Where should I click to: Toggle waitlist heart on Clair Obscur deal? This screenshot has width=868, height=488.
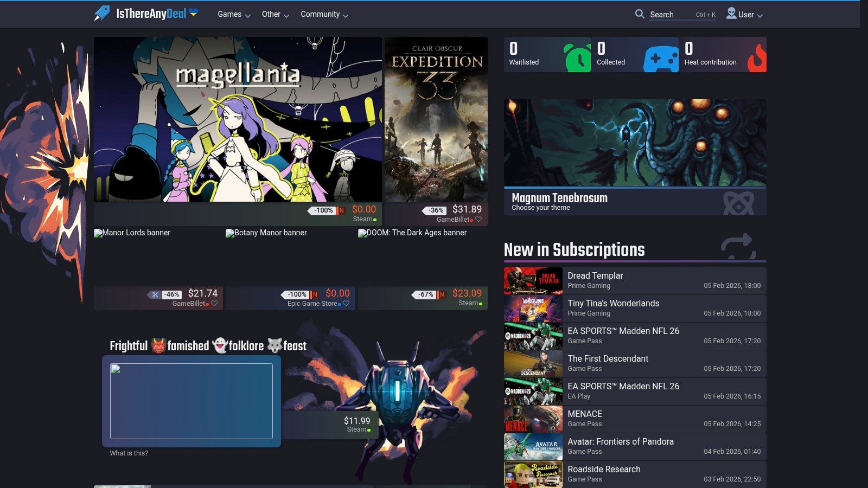tap(478, 220)
